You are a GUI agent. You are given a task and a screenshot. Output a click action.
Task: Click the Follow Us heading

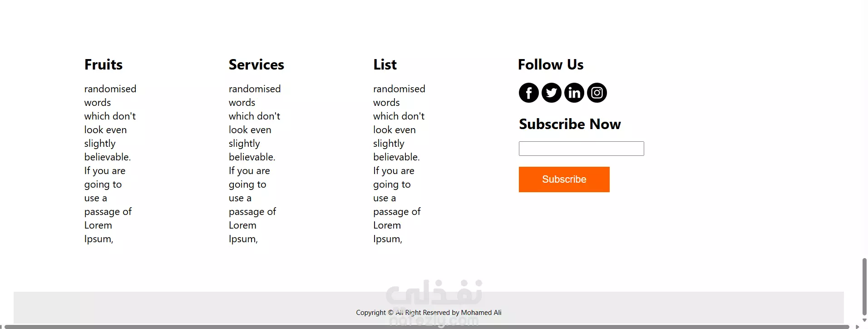tap(551, 65)
